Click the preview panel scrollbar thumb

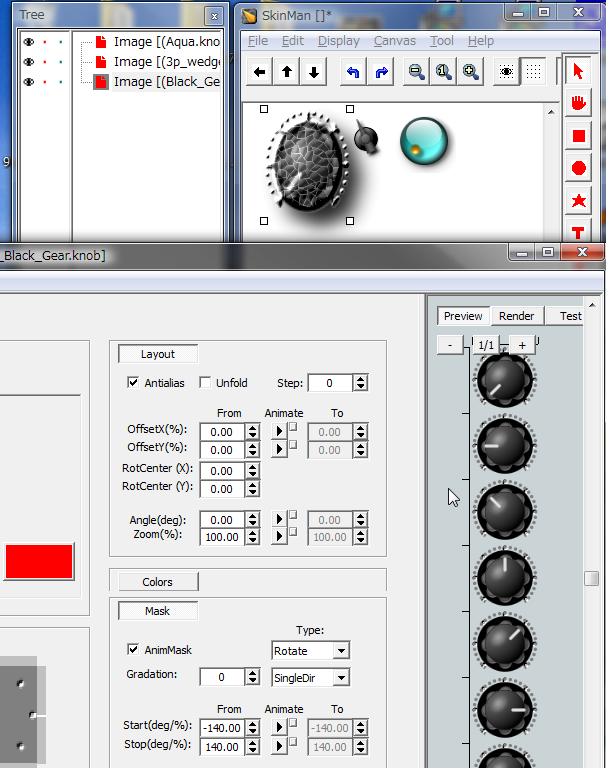coord(591,578)
